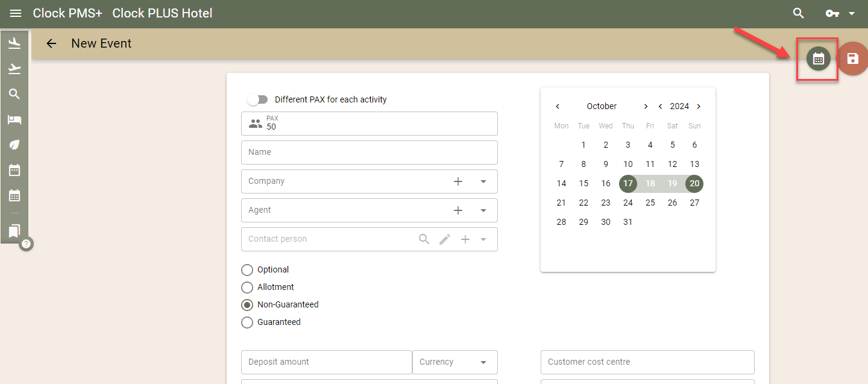Click the calendar round button near save

pyautogui.click(x=819, y=58)
